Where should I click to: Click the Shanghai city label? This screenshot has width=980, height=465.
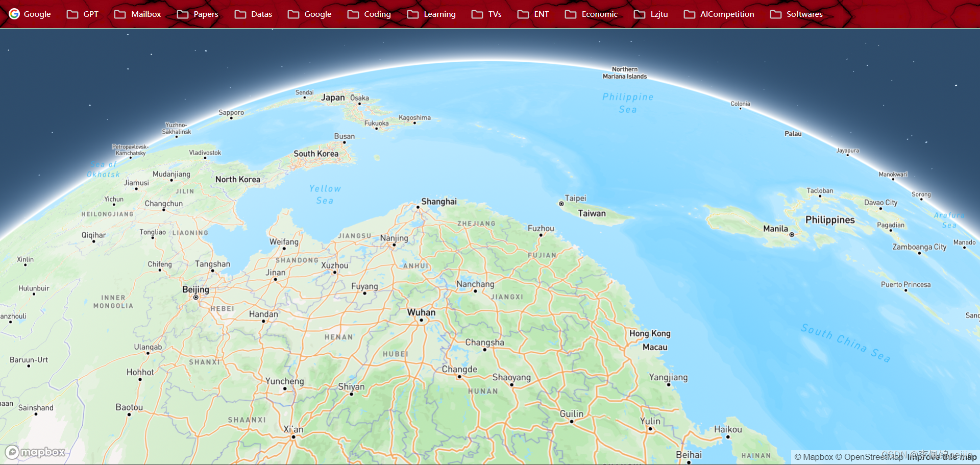[439, 202]
